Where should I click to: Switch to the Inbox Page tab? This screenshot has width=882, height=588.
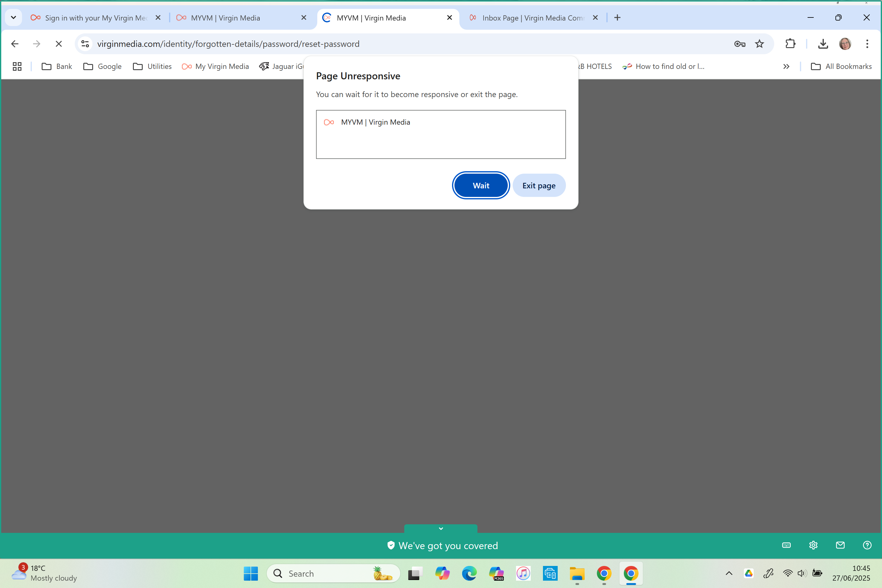tap(533, 18)
